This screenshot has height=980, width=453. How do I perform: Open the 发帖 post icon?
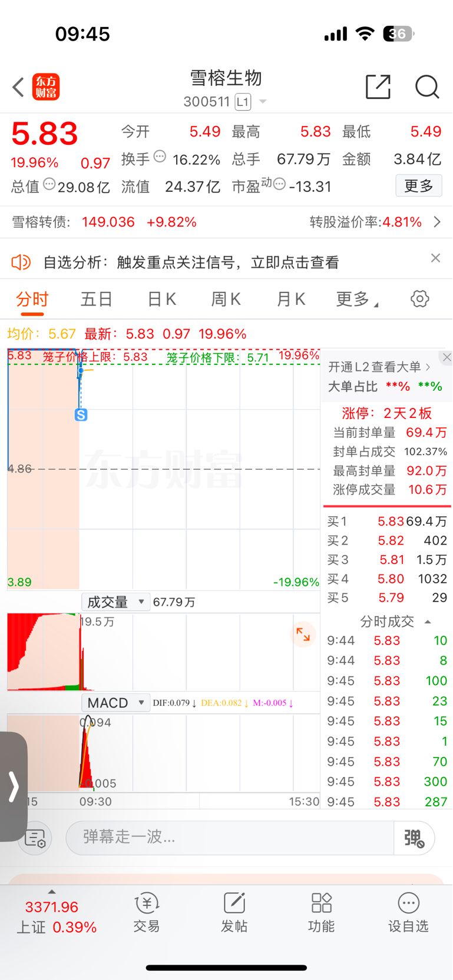234,912
